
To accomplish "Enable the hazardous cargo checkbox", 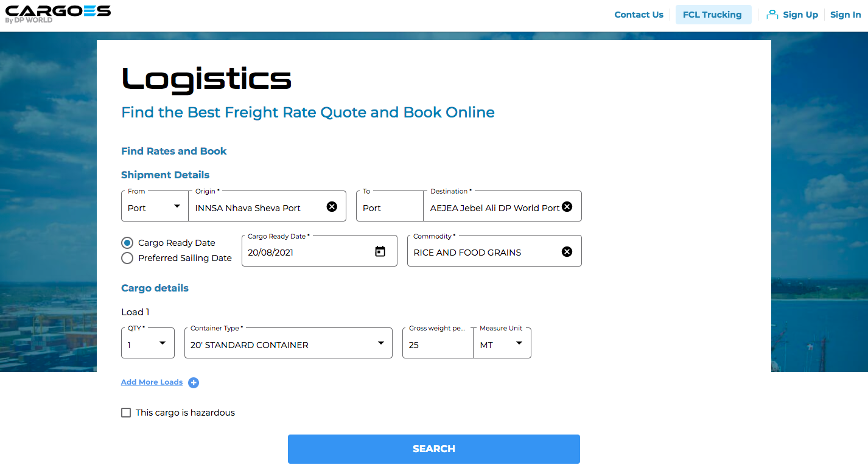I will [x=126, y=413].
